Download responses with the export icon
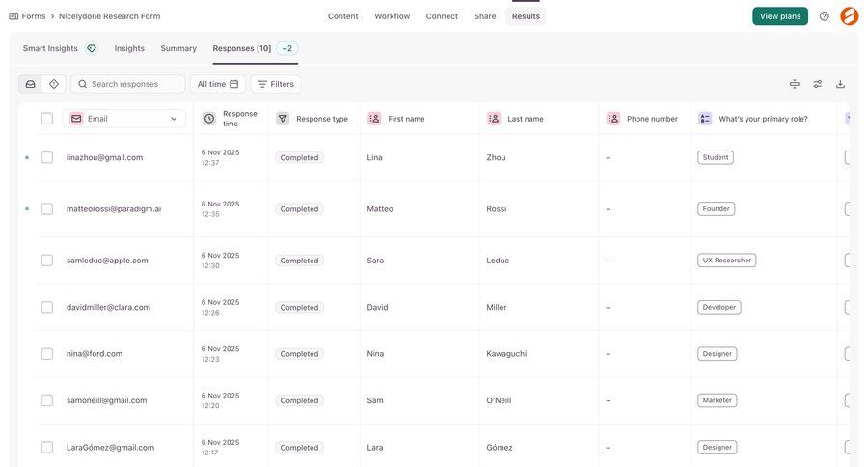 tap(840, 84)
